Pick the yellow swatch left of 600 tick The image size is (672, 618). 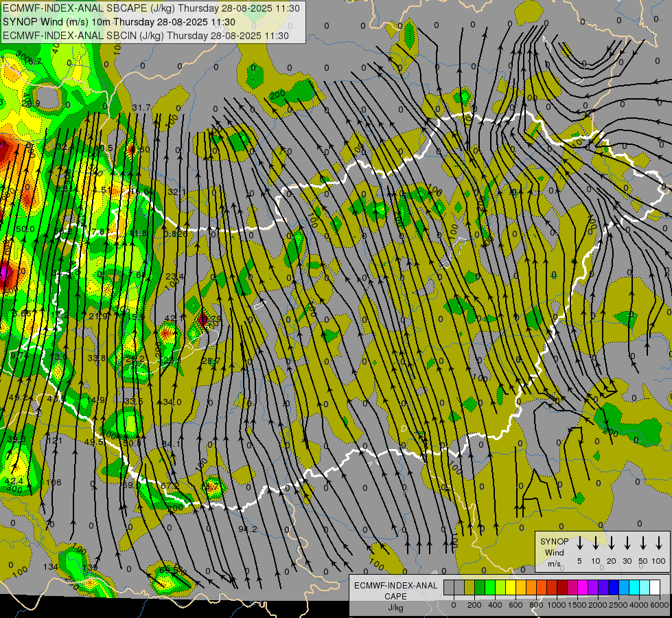pyautogui.click(x=511, y=588)
